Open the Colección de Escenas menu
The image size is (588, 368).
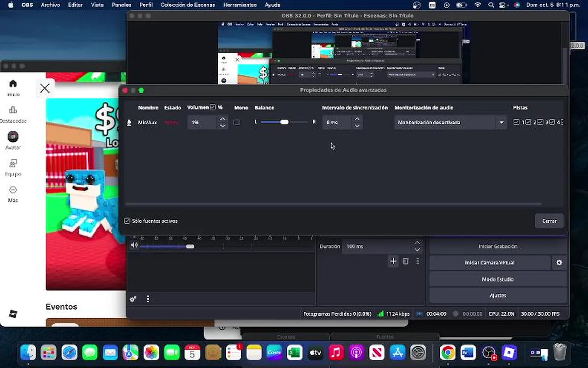[x=188, y=5]
